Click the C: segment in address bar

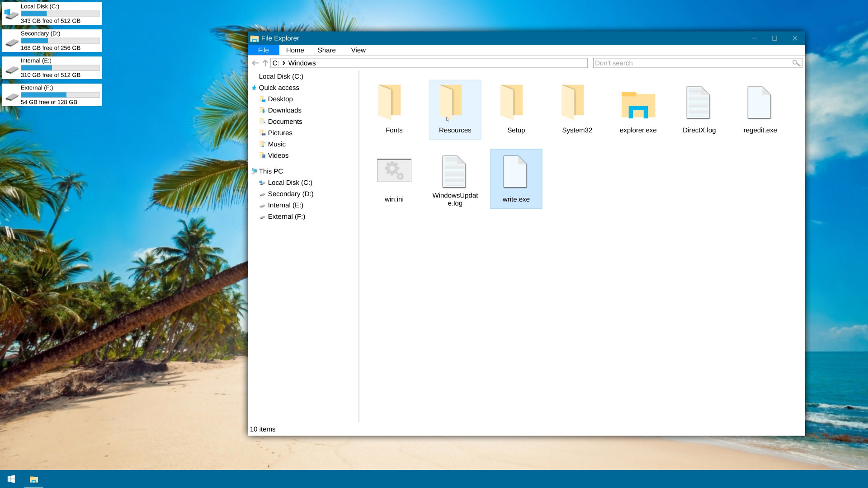[x=276, y=63]
